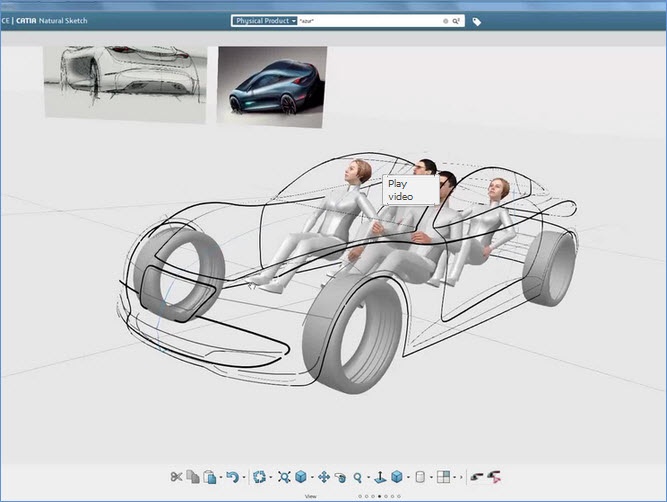This screenshot has height=502, width=667.
Task: Expand the dropdown arrow beside Paste icon
Action: (221, 477)
